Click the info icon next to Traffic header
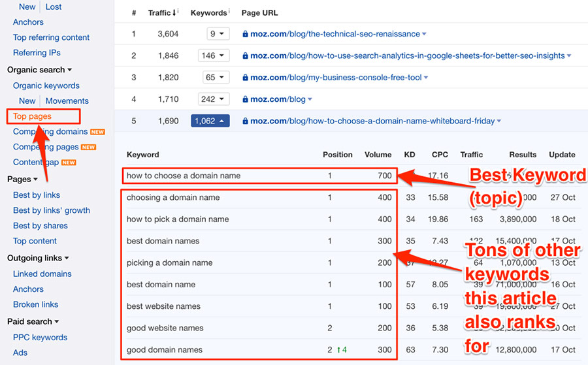Viewport: 588px width, 365px height. [x=180, y=12]
